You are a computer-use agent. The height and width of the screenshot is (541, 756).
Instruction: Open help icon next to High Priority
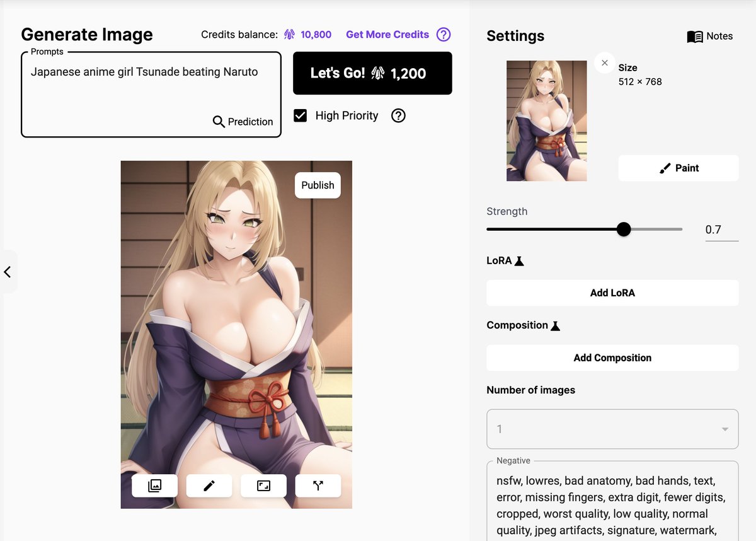tap(398, 115)
